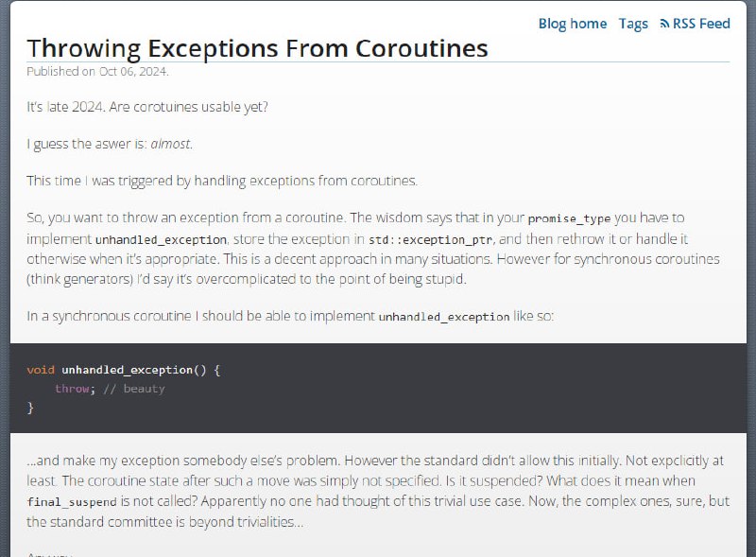The width and height of the screenshot is (756, 557).
Task: Click the paragraph beginning ...and make my exception
Action: [378, 491]
